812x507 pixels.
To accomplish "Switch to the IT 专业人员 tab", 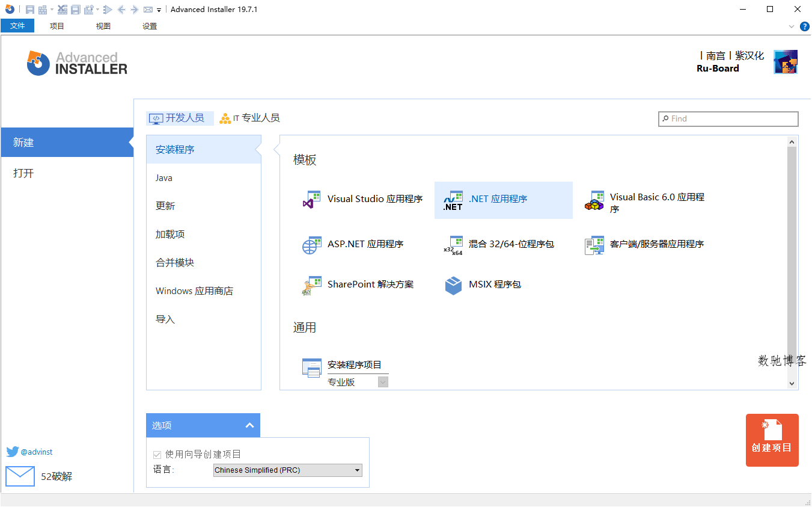I will tap(249, 118).
